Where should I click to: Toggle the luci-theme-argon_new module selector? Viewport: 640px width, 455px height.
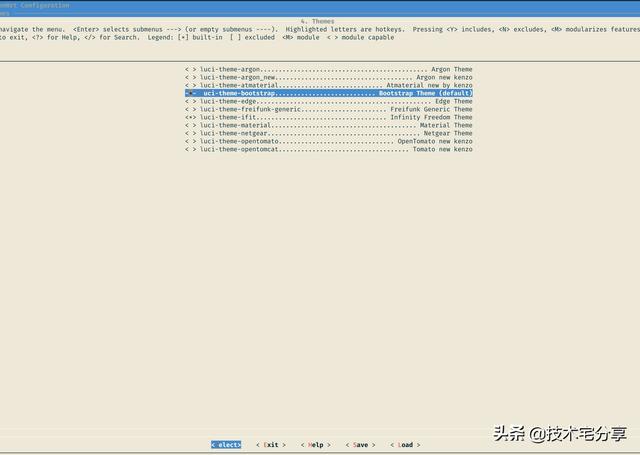coord(191,78)
